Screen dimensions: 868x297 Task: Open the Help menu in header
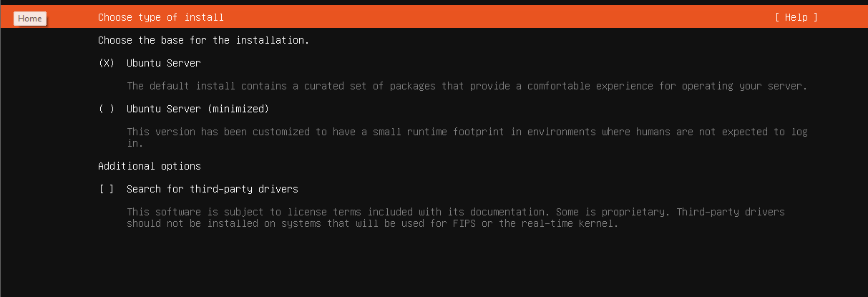[796, 17]
